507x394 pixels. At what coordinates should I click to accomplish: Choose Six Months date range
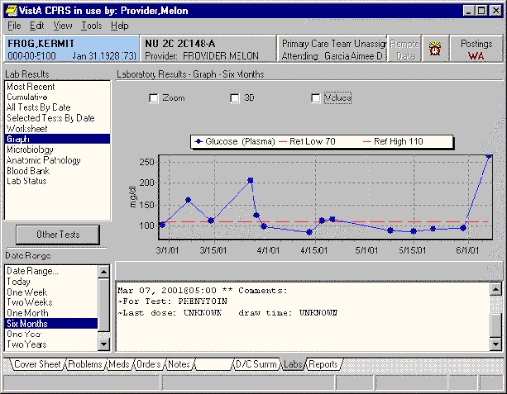[52, 323]
